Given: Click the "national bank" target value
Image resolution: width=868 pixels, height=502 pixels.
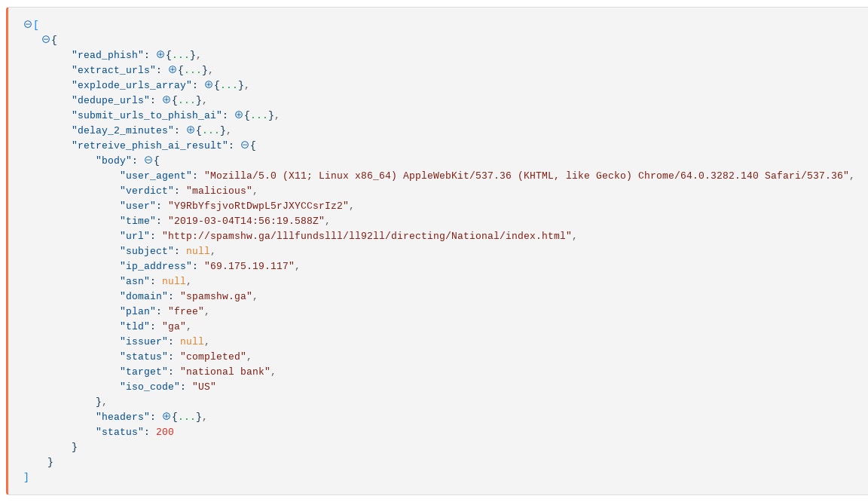Looking at the screenshot, I should point(225,372).
